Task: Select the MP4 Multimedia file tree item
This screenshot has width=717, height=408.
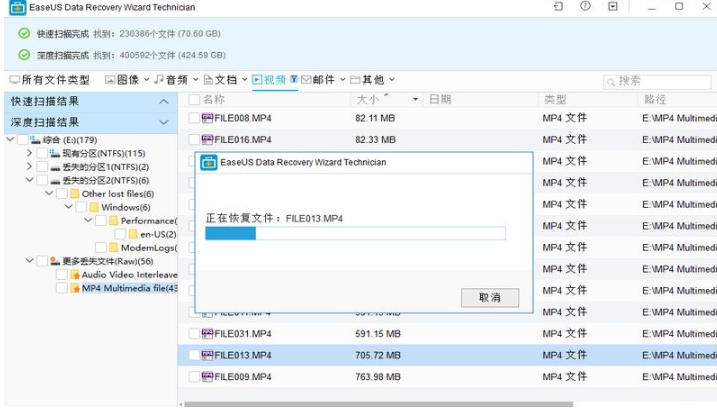Action: coord(129,288)
